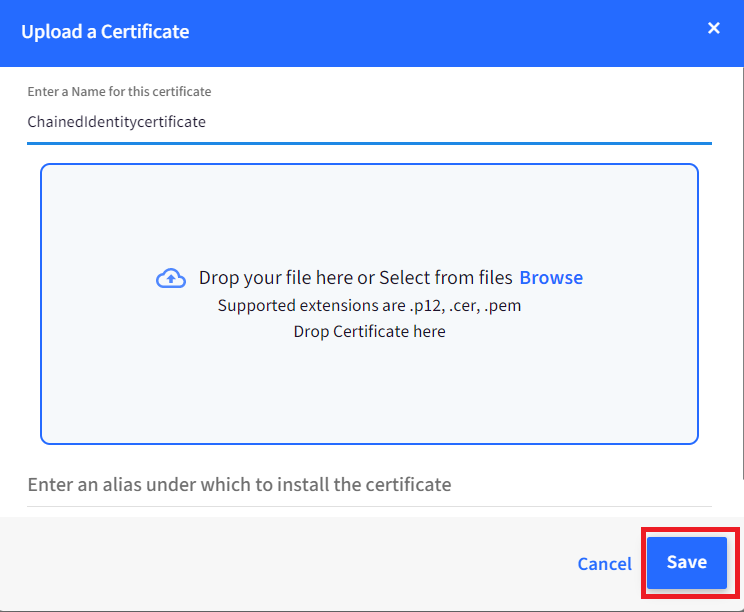Click the 'Drop Certificate here' text

[369, 331]
